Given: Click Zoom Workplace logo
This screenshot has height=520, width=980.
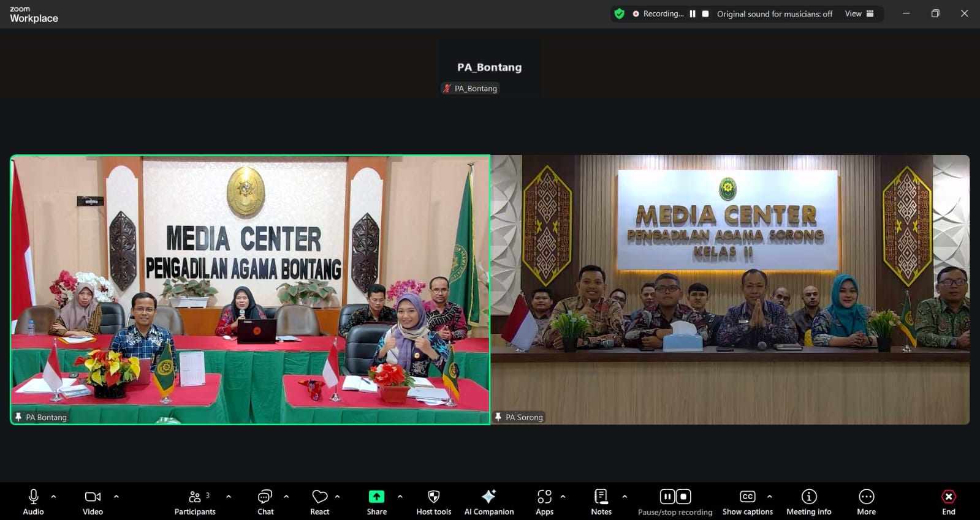Looking at the screenshot, I should tap(34, 14).
